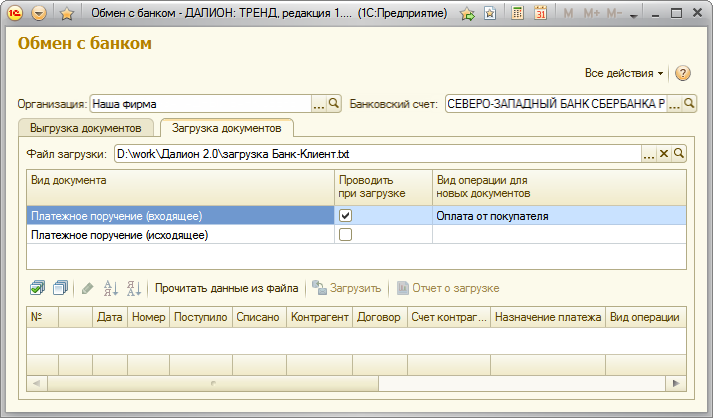
Task: Click the check all rows icon
Action: (37, 288)
